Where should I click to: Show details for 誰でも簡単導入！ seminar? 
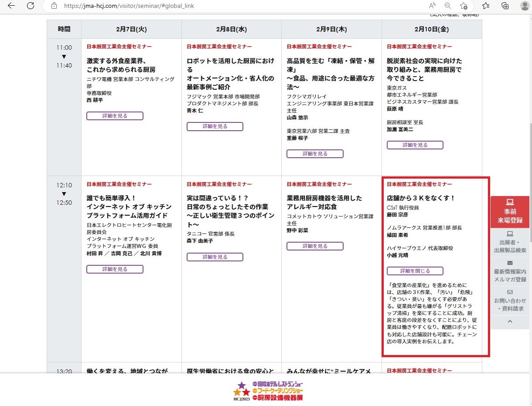click(x=115, y=269)
